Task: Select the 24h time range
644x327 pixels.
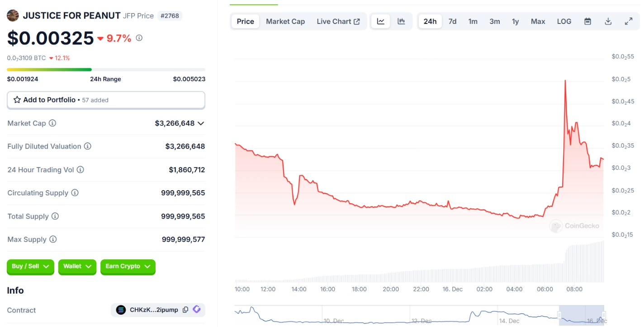Action: coord(430,21)
